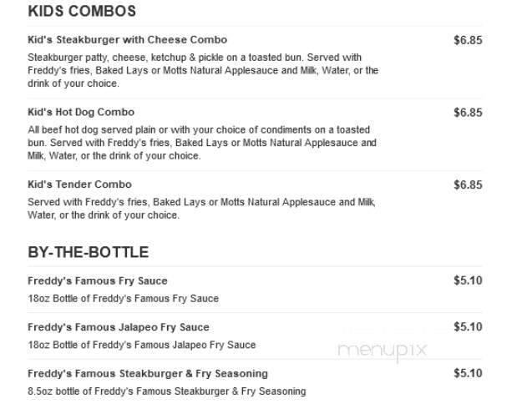Open Freddy's Famous Steakburger & Fry Seasoning
The image size is (532, 419).
148,374
